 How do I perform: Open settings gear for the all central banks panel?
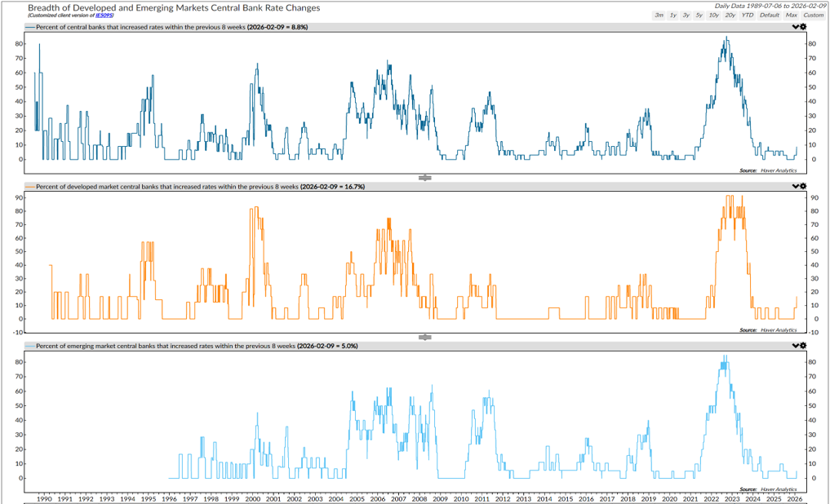(804, 27)
